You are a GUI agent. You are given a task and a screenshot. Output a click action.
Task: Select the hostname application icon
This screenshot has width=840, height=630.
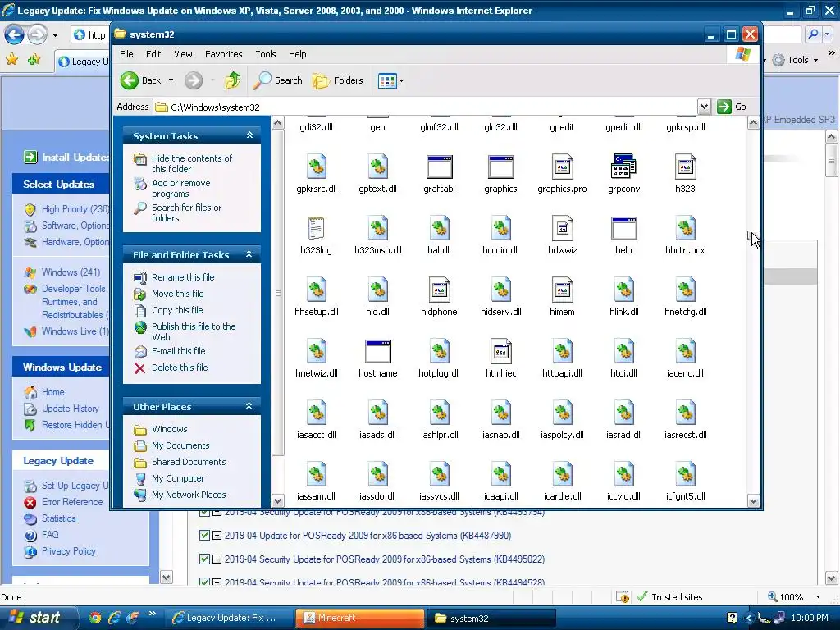coord(377,351)
